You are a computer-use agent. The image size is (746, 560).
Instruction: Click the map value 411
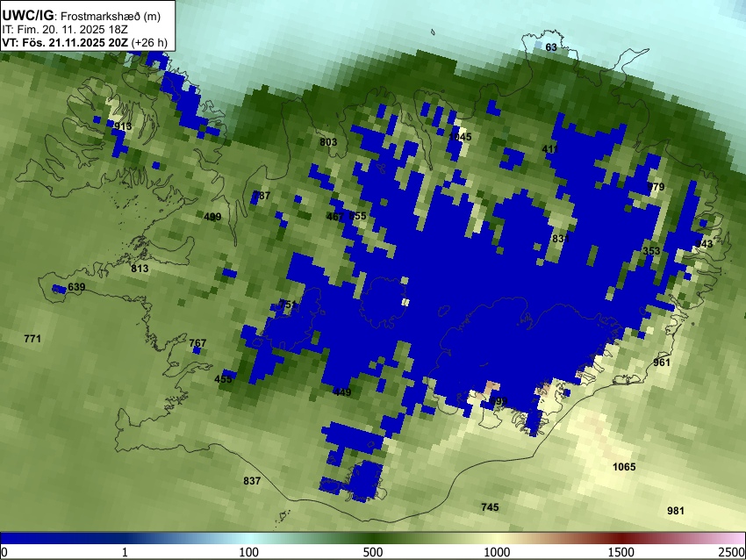tap(550, 149)
